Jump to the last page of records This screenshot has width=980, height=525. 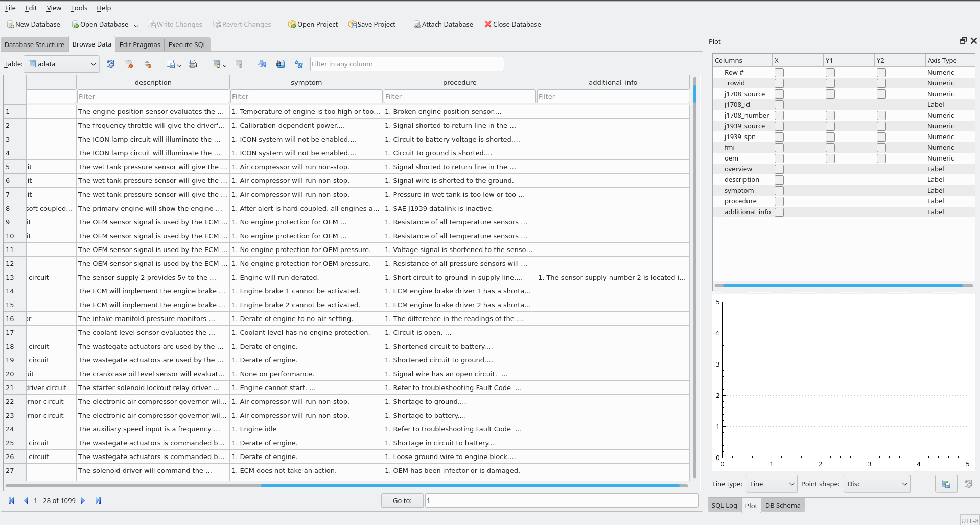pos(98,500)
